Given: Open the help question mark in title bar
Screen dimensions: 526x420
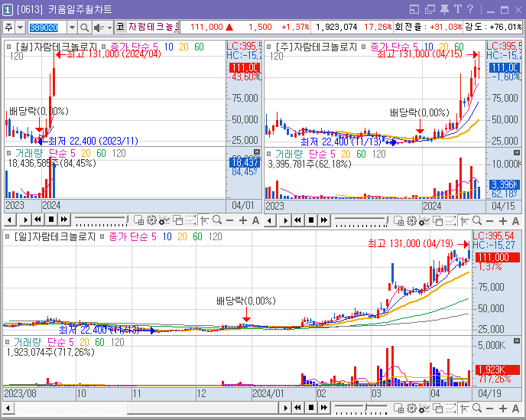Looking at the screenshot, I should click(x=470, y=9).
